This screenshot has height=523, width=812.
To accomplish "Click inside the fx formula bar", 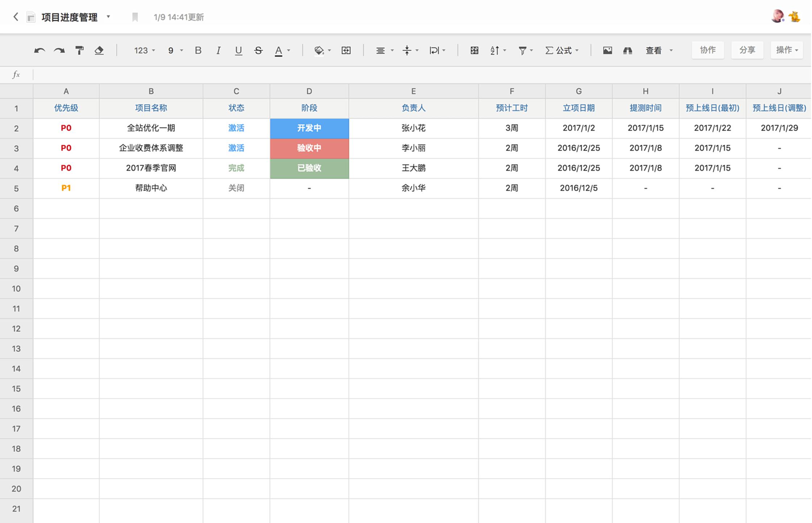I will pyautogui.click(x=399, y=75).
